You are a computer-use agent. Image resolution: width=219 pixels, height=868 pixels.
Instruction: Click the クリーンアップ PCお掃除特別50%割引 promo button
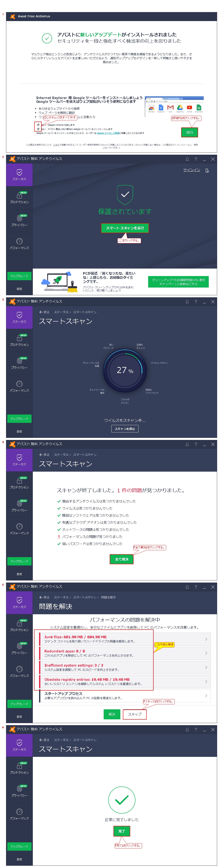(x=178, y=282)
